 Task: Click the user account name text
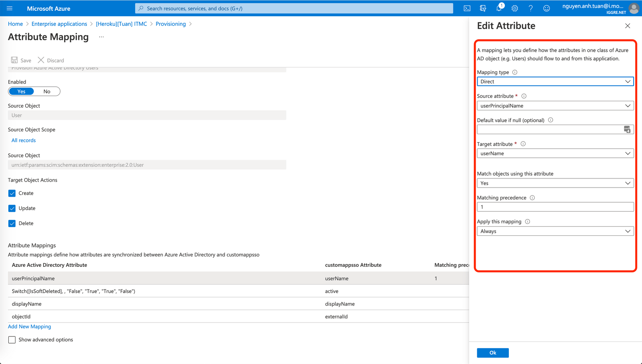pyautogui.click(x=593, y=6)
